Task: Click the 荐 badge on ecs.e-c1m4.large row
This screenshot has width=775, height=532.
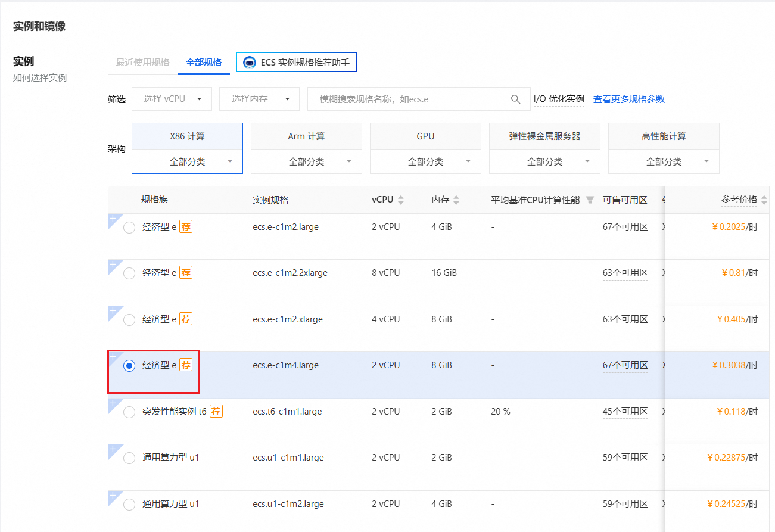Action: 186,365
